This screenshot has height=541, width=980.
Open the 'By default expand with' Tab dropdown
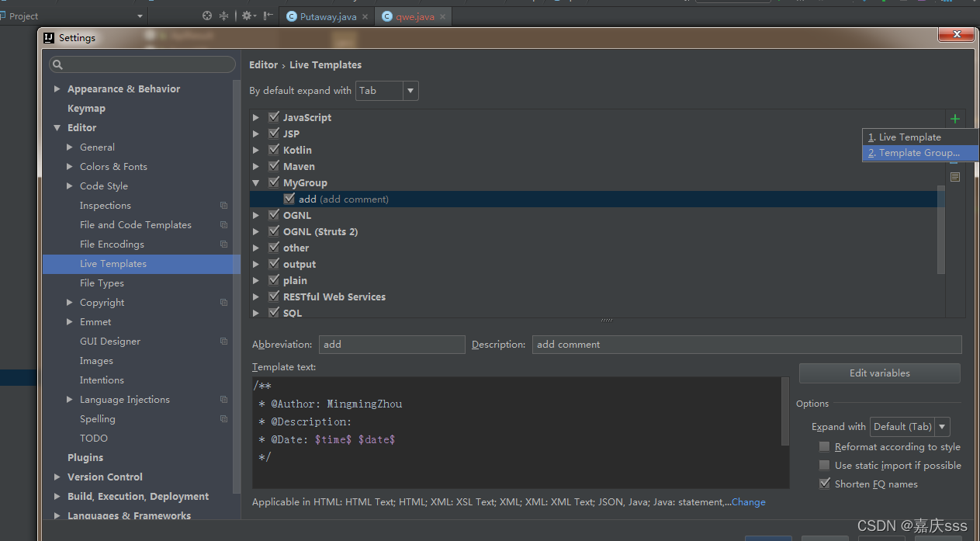(387, 91)
